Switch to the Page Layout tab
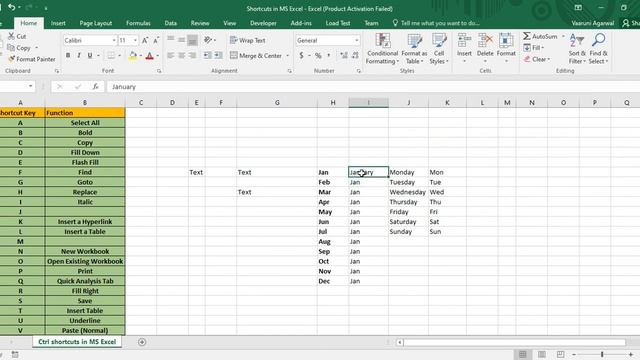The width and height of the screenshot is (640, 360). click(96, 23)
